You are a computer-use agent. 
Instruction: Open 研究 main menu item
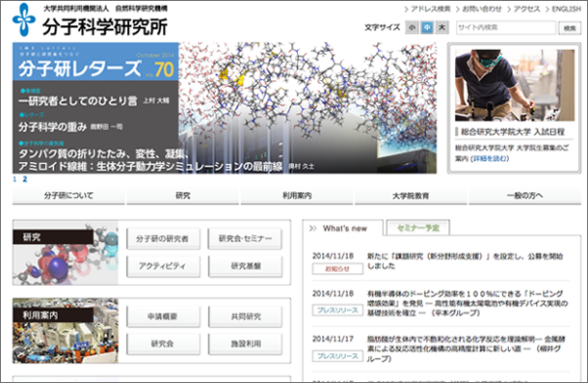pos(182,196)
